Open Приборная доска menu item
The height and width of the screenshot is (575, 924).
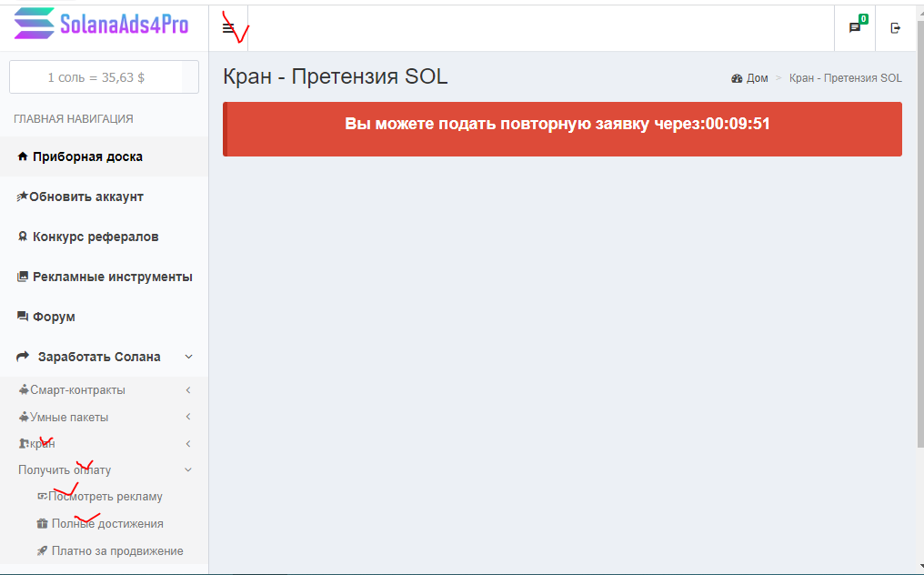pos(105,156)
